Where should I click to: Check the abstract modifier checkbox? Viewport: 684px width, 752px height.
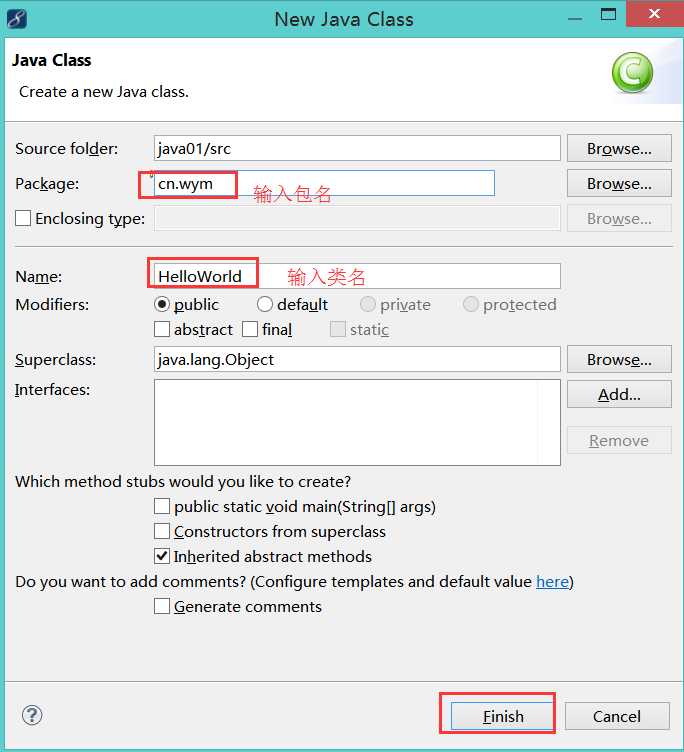coord(162,329)
